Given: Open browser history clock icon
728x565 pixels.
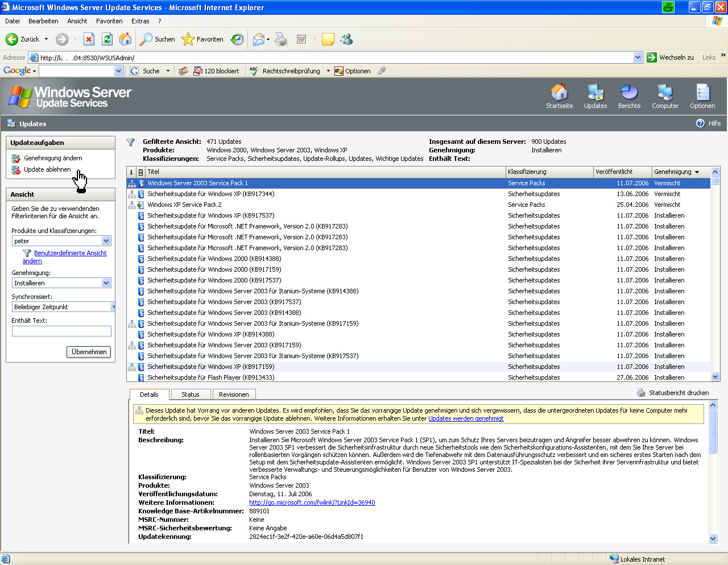Looking at the screenshot, I should click(x=237, y=39).
